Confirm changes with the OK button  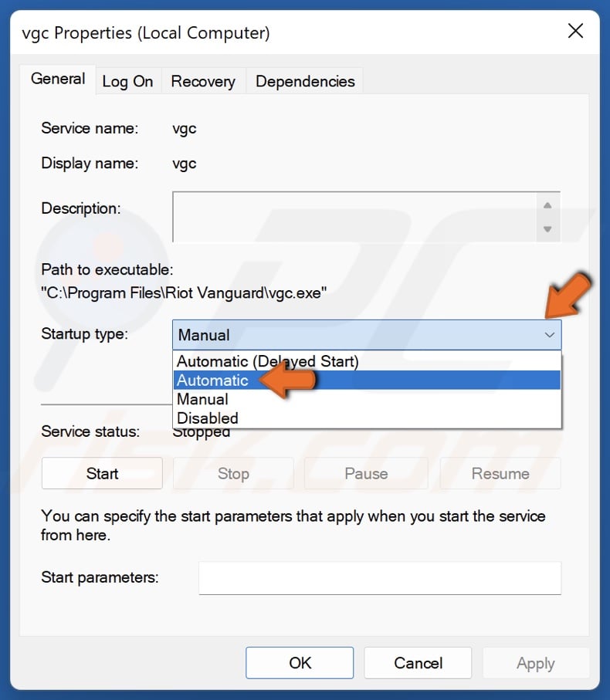coord(300,663)
